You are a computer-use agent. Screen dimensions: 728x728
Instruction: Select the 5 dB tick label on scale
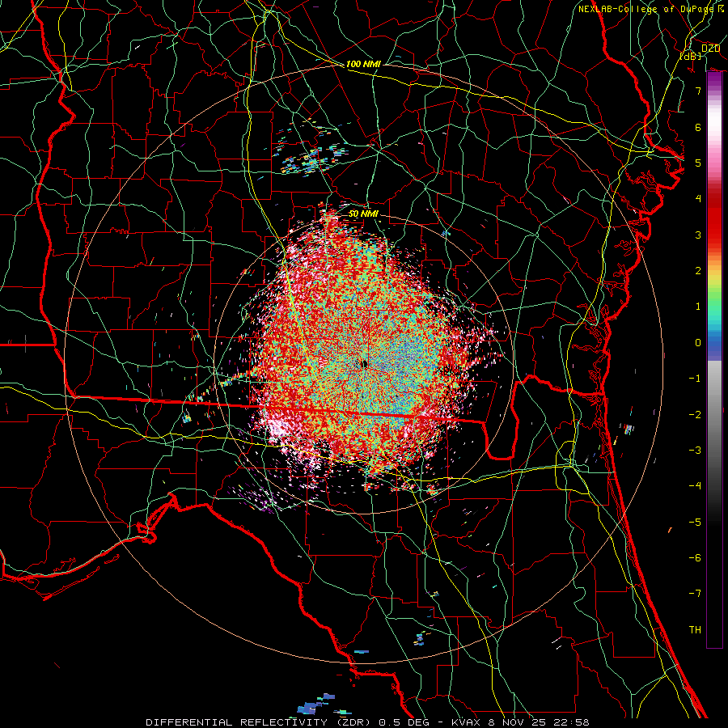pos(698,163)
